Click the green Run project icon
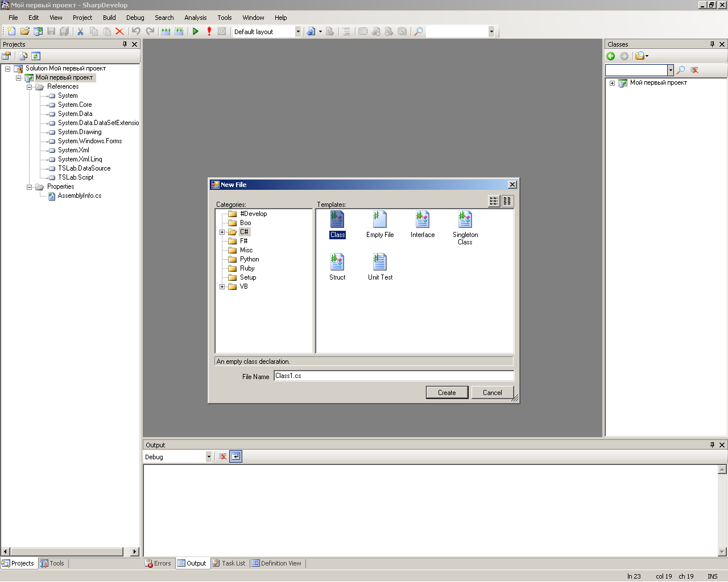Screen dimensions: 728x582 tap(195, 32)
